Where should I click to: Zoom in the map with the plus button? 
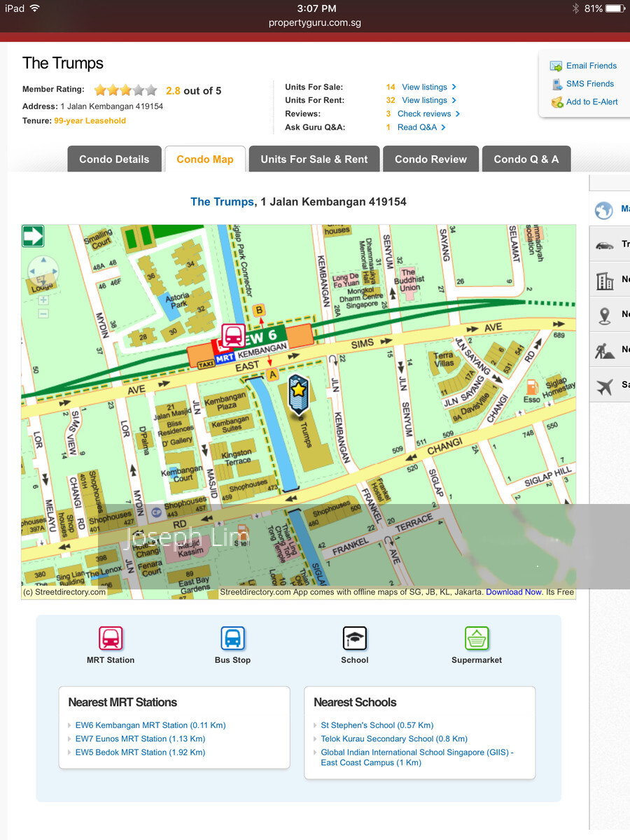click(x=43, y=300)
